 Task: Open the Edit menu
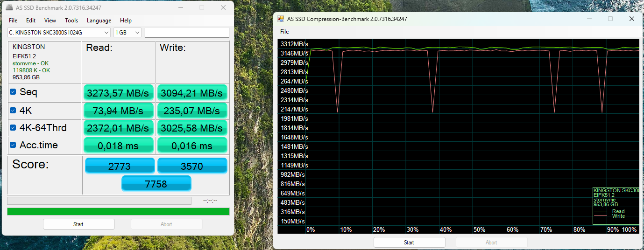click(31, 21)
